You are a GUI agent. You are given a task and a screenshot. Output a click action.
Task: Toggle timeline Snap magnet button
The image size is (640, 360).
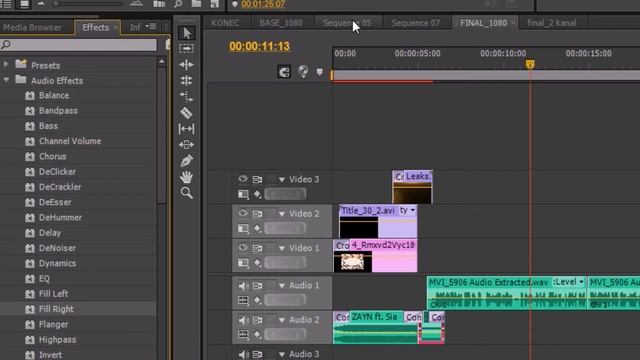284,72
